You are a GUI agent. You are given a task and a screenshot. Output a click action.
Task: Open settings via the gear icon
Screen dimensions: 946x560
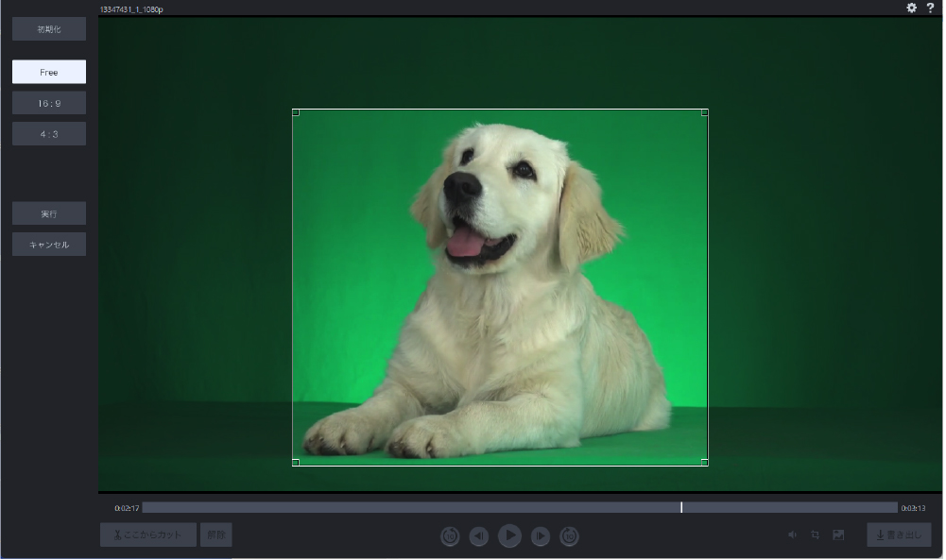(911, 8)
